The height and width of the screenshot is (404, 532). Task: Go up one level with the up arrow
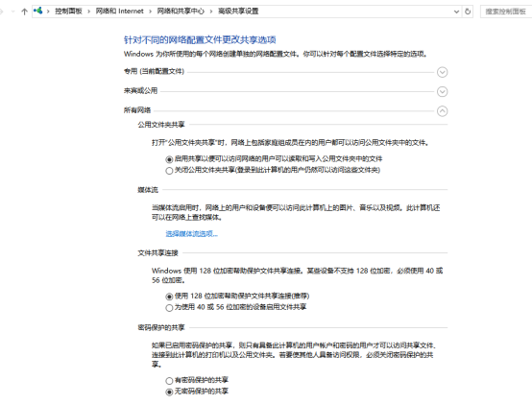pos(24,12)
